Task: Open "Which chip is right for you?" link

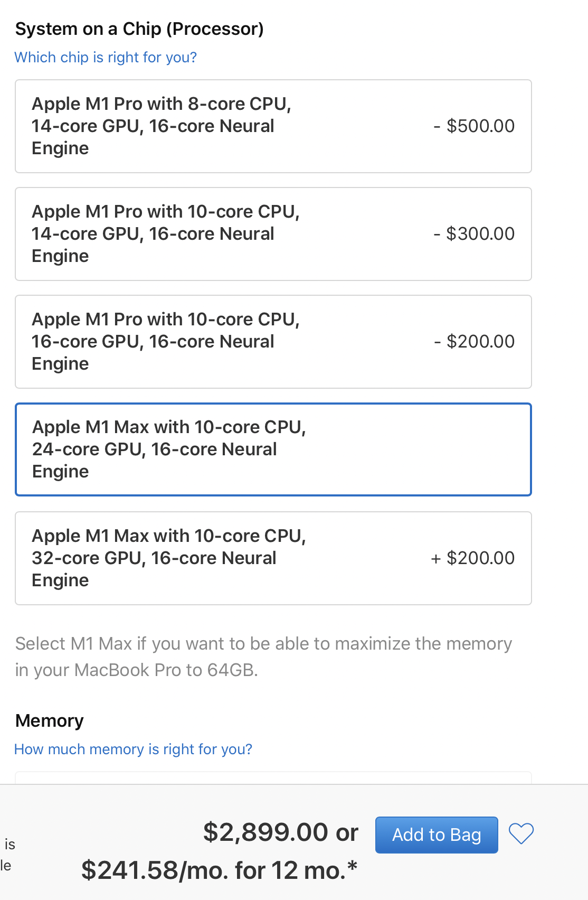Action: [x=106, y=57]
